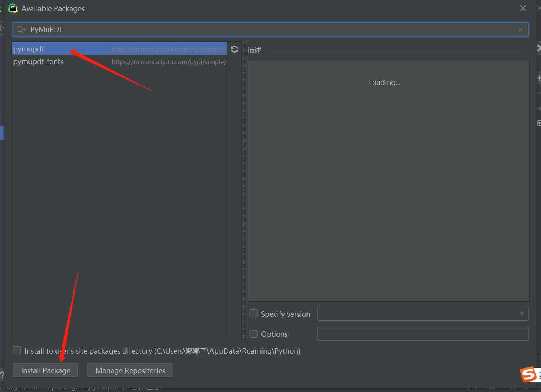Click the aliyun mirror URL beside pymupdf
This screenshot has height=392, width=541.
(169, 49)
